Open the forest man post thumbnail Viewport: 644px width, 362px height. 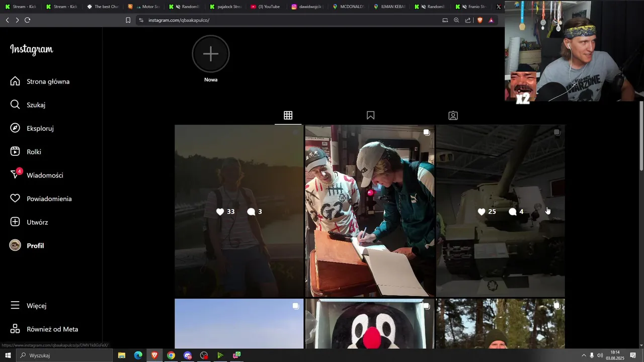click(x=500, y=323)
